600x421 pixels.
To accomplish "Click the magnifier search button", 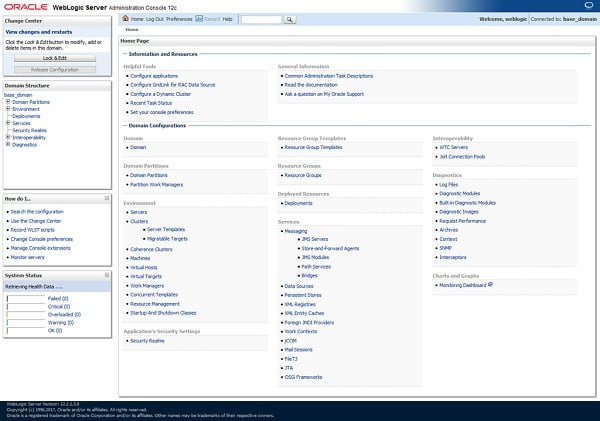I will point(289,20).
